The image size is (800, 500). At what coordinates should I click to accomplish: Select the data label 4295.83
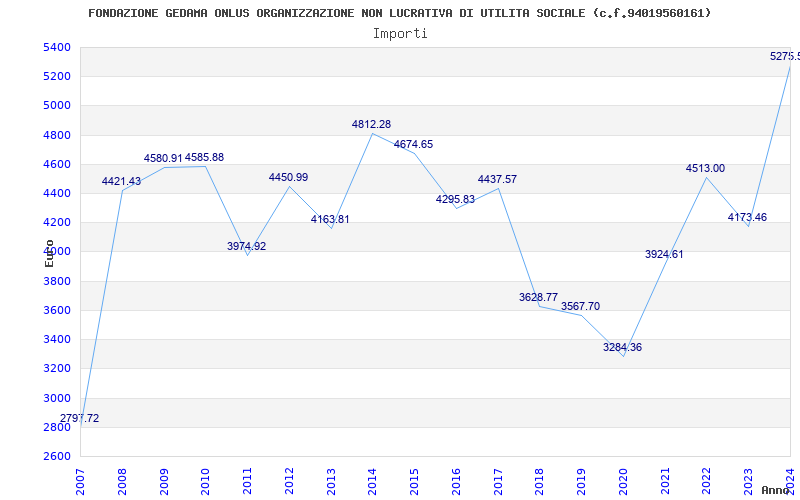tap(455, 199)
